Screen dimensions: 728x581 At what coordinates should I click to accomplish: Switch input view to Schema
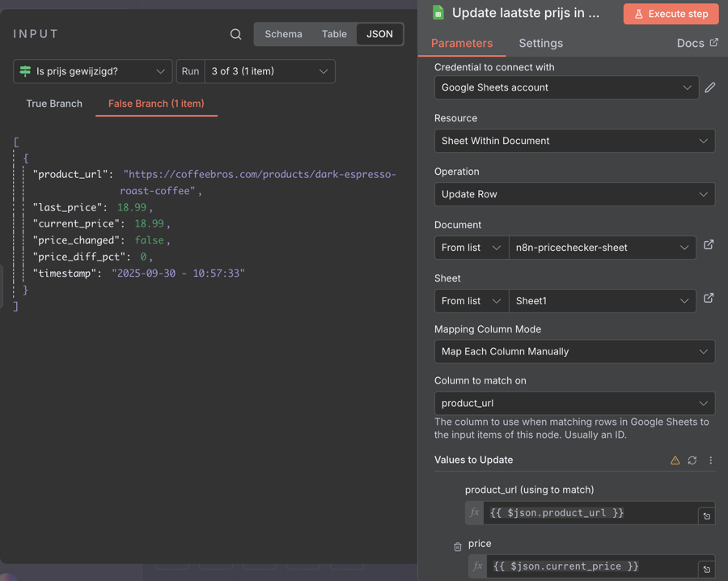pos(283,34)
